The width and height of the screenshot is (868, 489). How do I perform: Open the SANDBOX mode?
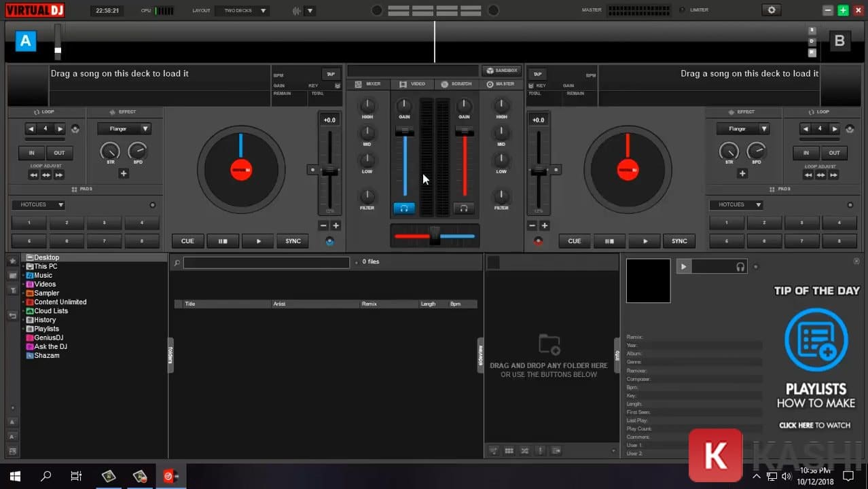[501, 70]
